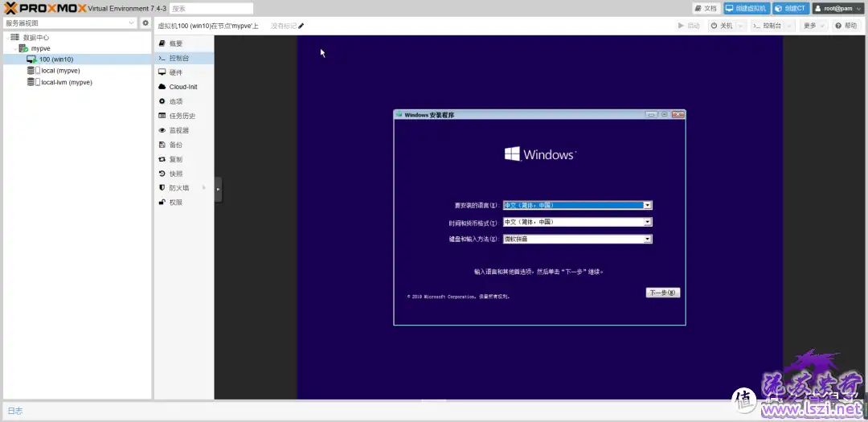Minimize the Windows 安装程序 dialog
The height and width of the screenshot is (422, 868).
coord(651,115)
